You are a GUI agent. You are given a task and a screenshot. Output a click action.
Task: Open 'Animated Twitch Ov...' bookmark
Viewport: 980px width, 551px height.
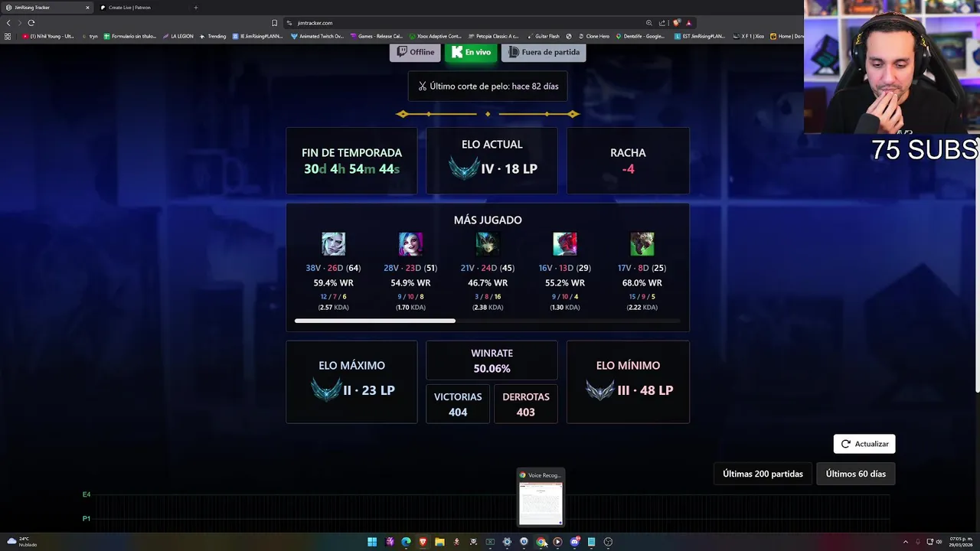[x=317, y=36]
